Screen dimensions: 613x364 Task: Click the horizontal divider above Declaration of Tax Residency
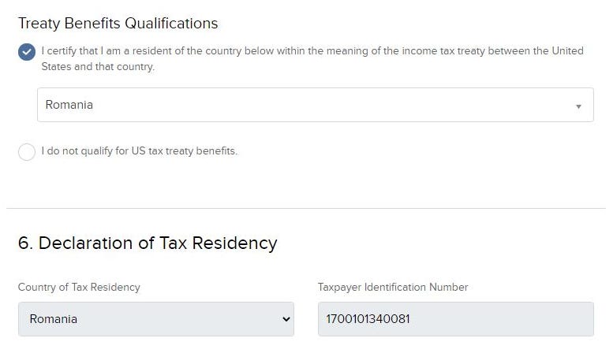pyautogui.click(x=306, y=208)
